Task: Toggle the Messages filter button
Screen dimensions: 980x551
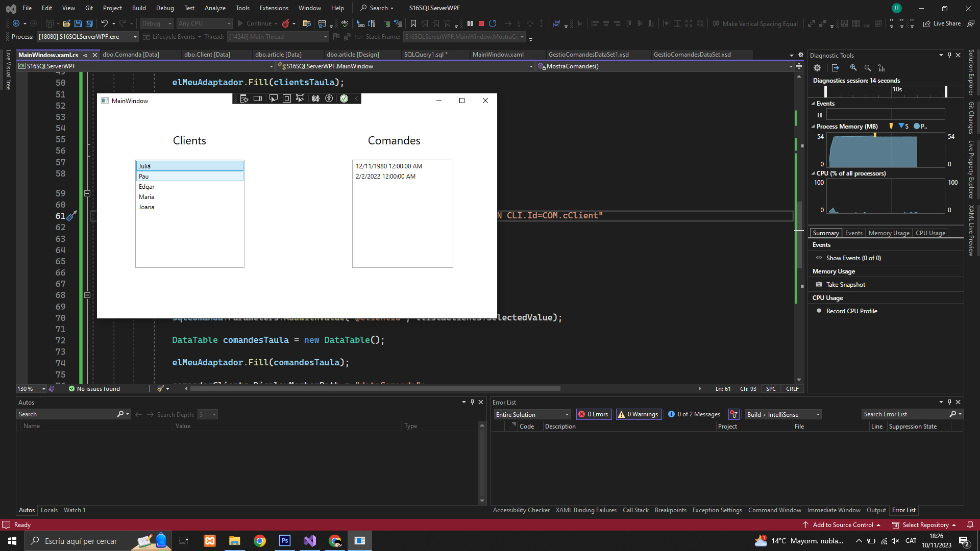Action: (694, 414)
